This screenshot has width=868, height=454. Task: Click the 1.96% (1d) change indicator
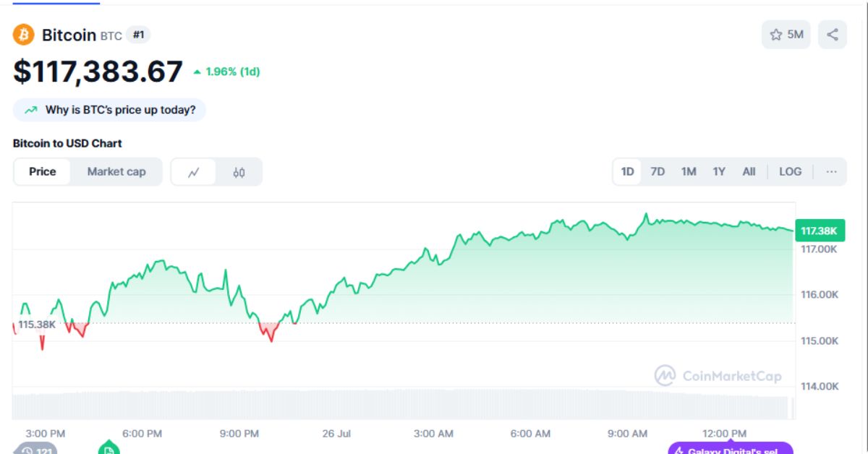pos(226,72)
